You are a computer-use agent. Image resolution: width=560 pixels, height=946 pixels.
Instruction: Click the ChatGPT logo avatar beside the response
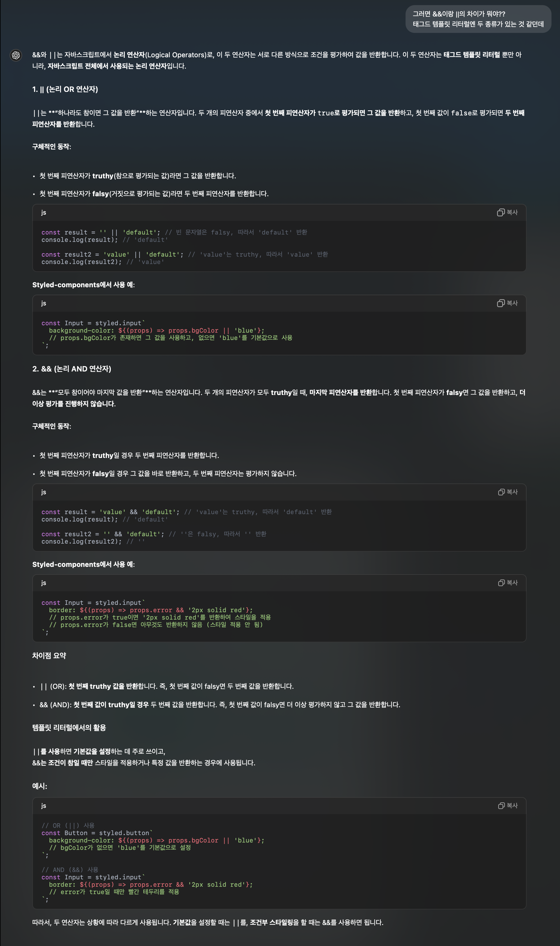pyautogui.click(x=16, y=55)
